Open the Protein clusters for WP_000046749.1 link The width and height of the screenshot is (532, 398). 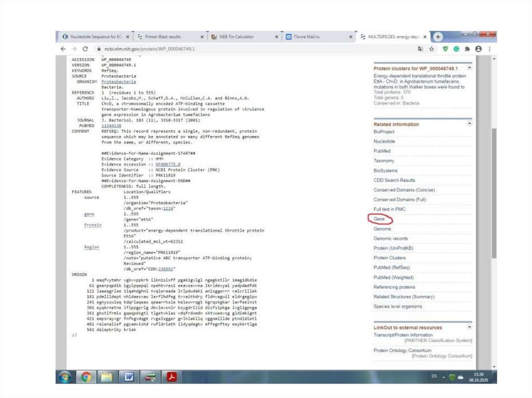coord(415,68)
